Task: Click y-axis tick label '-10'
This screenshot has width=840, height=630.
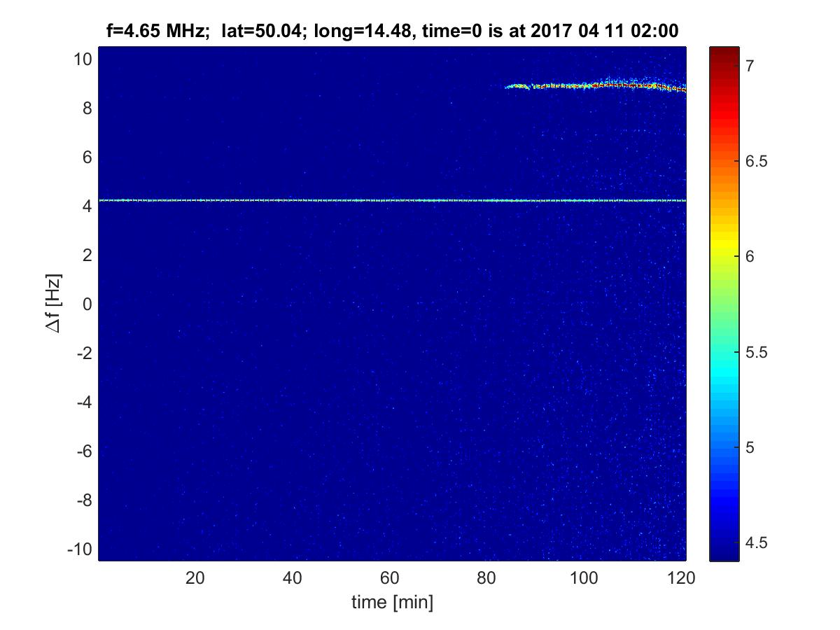Action: (x=81, y=549)
